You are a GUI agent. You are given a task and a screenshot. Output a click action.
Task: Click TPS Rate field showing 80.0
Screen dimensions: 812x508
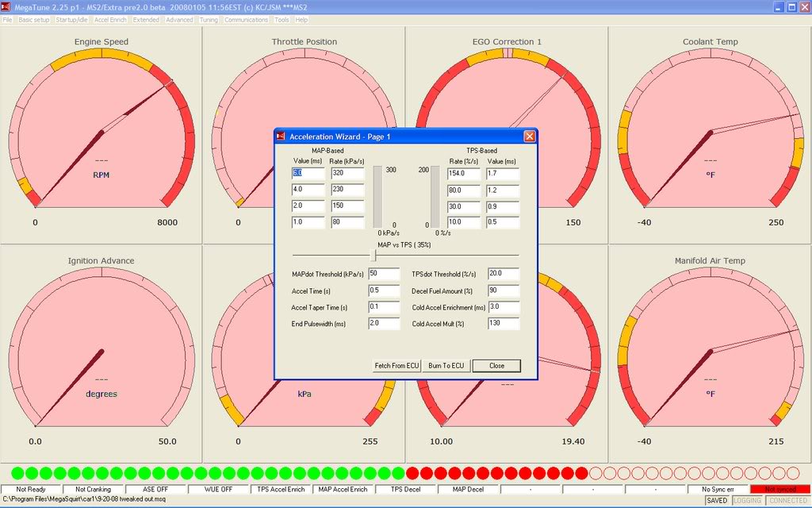click(464, 190)
